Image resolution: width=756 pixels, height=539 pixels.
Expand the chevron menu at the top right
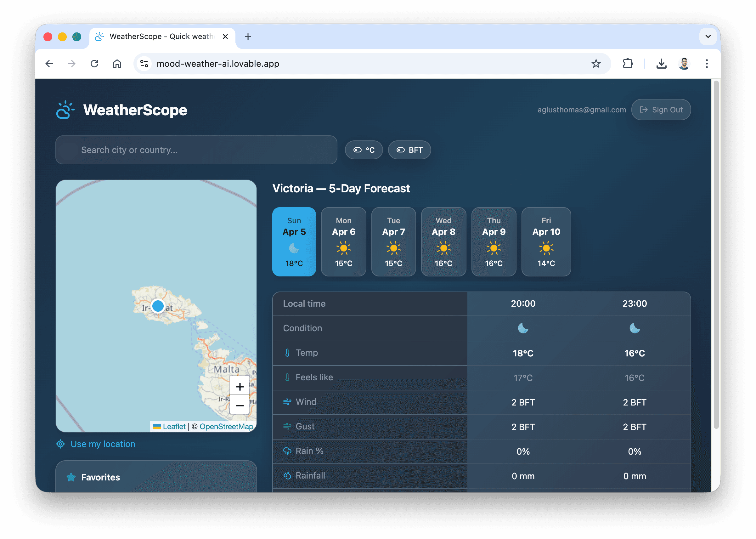click(x=708, y=37)
